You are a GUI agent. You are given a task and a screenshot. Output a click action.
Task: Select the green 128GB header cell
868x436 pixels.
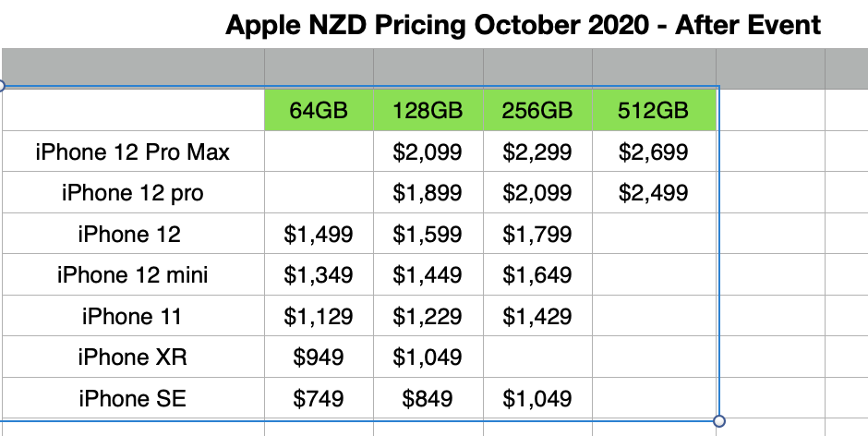coord(428,111)
